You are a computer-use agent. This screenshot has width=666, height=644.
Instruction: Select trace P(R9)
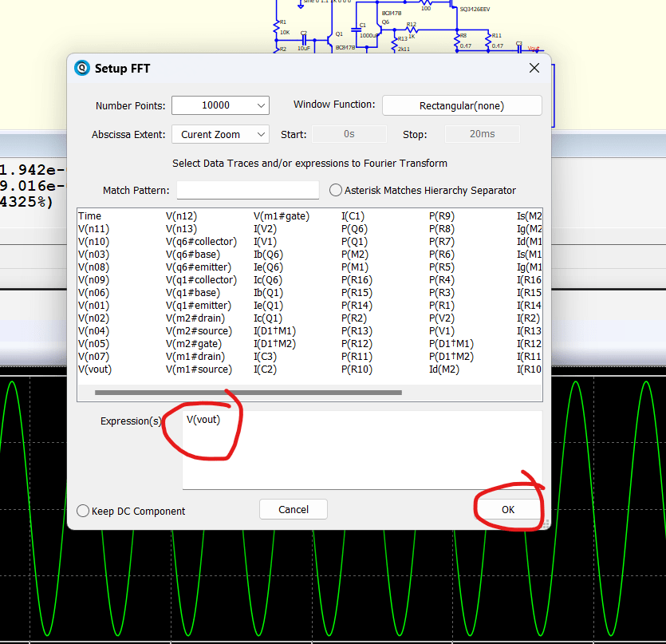442,216
